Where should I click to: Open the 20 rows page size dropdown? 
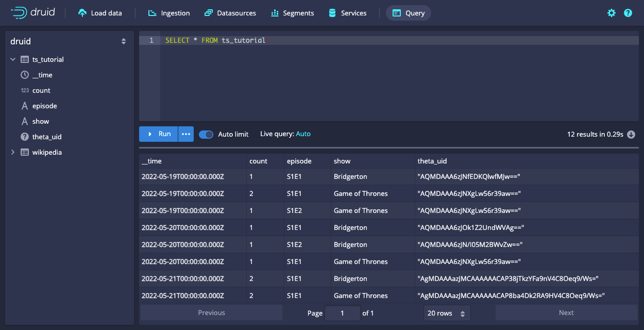click(x=447, y=312)
